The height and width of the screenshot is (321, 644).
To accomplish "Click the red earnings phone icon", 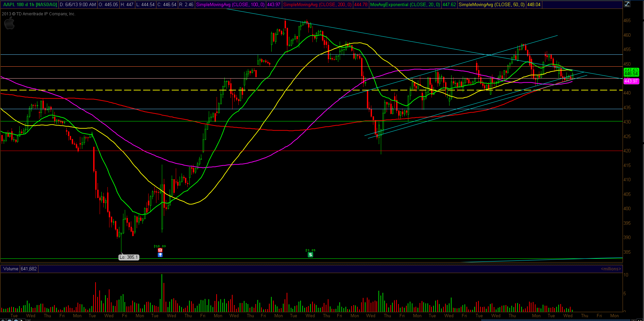I will coord(160,250).
